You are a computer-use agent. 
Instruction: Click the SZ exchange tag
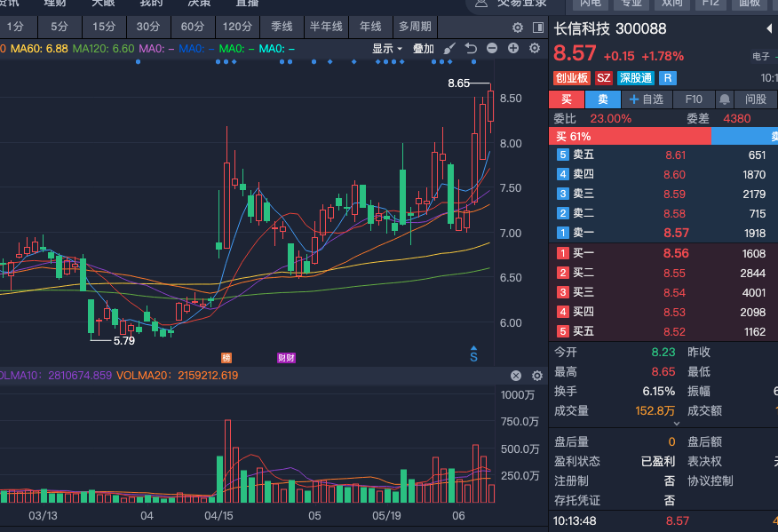[x=604, y=78]
